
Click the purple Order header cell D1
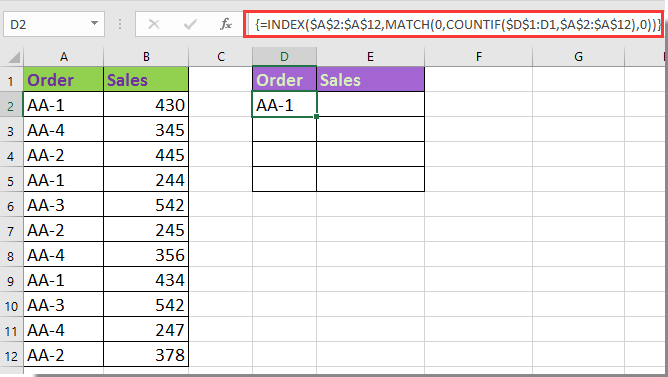[x=284, y=79]
